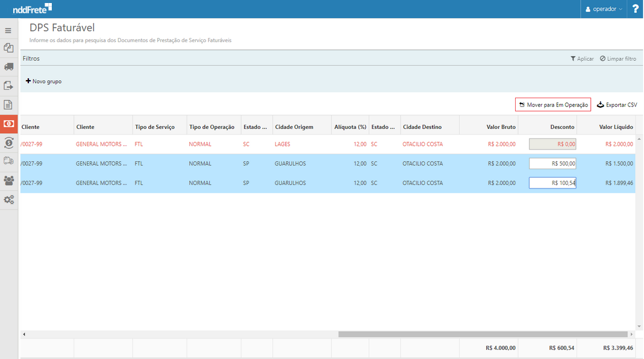
Task: Click the R$ 500,00 discount input field
Action: (x=552, y=163)
